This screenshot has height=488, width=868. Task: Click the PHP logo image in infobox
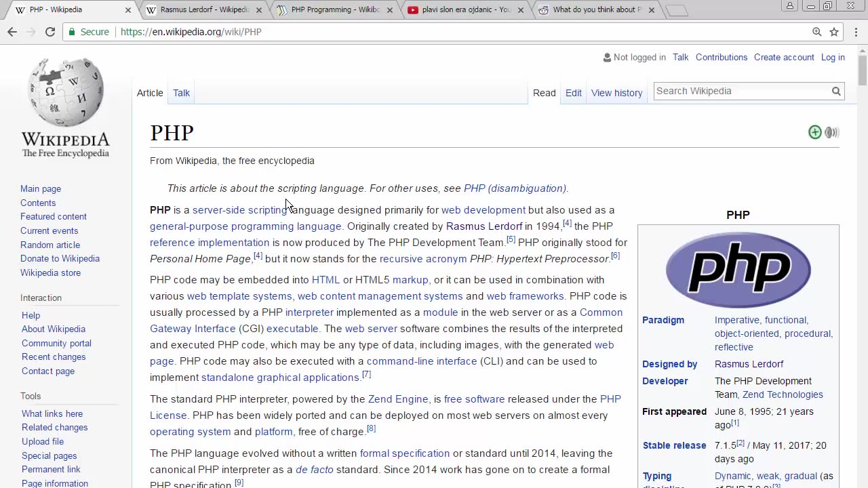pos(738,270)
